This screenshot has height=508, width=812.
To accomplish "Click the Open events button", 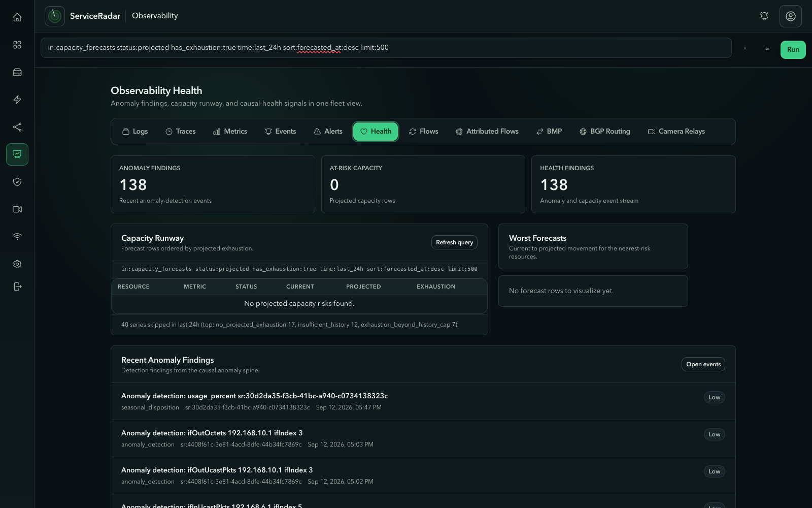I will click(703, 364).
